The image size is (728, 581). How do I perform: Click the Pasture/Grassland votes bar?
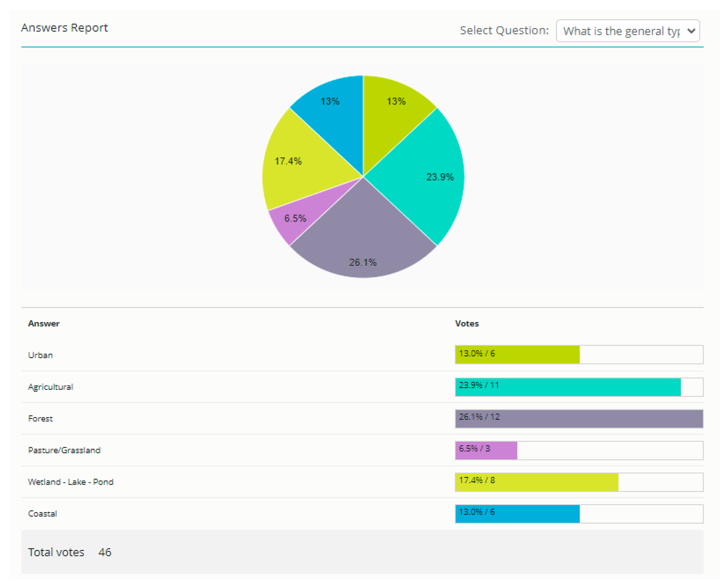(x=486, y=450)
